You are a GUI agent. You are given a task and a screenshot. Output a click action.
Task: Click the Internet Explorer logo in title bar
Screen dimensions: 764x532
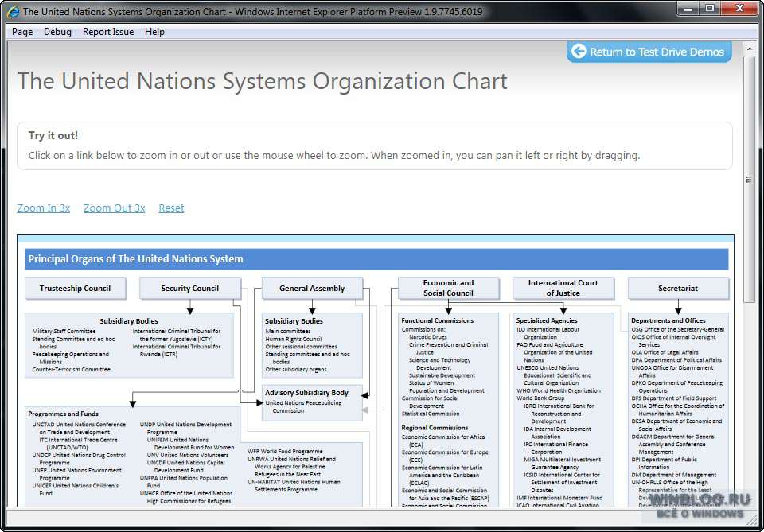point(14,11)
